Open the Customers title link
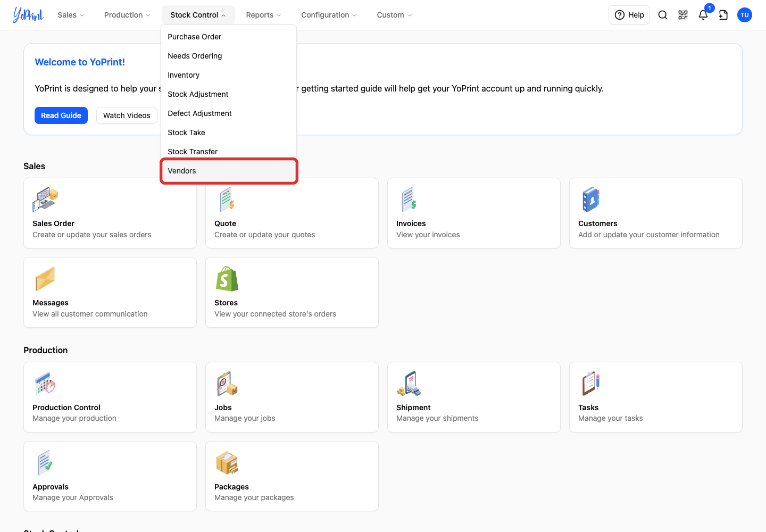Screen dimensions: 766x532 597,223
